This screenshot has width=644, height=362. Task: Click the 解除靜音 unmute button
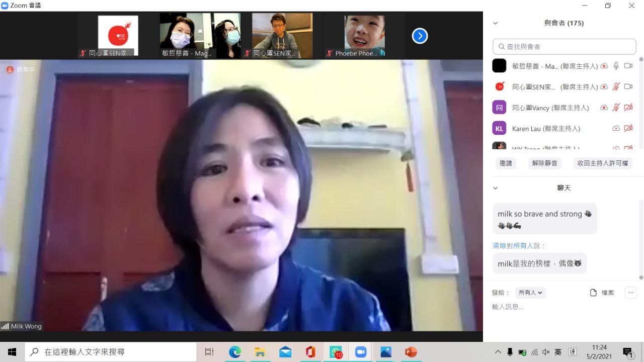pos(545,163)
